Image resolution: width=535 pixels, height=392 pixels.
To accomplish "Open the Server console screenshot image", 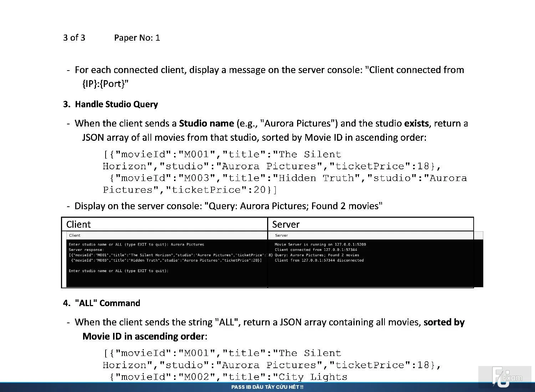I will [x=375, y=259].
